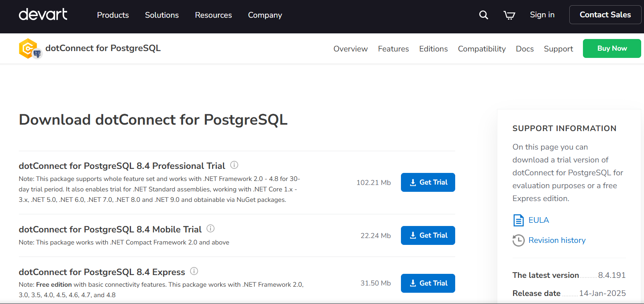Viewport: 644px width, 304px height.
Task: Click info icon beside Express edition
Action: tap(194, 271)
